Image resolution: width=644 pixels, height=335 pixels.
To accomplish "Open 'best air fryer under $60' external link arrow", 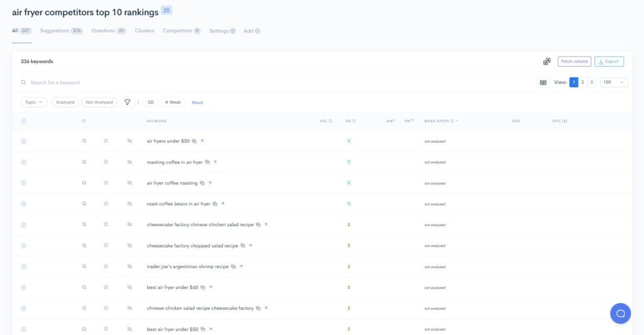I will click(211, 287).
